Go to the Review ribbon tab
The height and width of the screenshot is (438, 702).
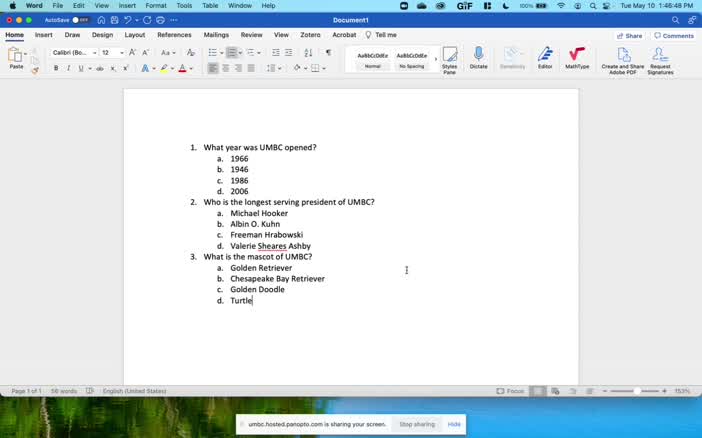tap(252, 35)
